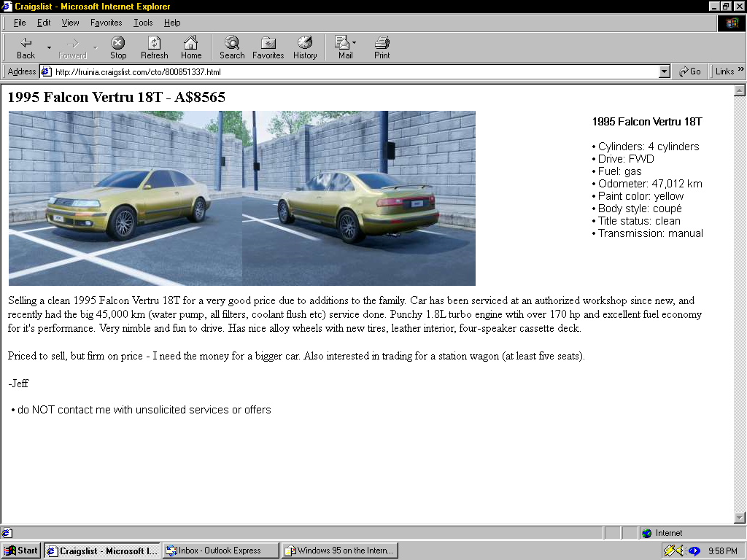This screenshot has height=560, width=747.
Task: Click the blue eye-shaped tray icon
Action: (694, 551)
